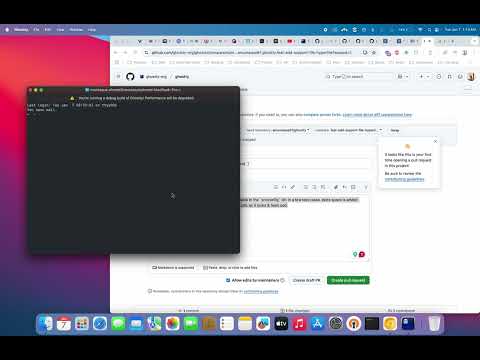Open the GitHub sidebar hamburger menu
Screen dimensions: 480x360
pyautogui.click(x=118, y=77)
